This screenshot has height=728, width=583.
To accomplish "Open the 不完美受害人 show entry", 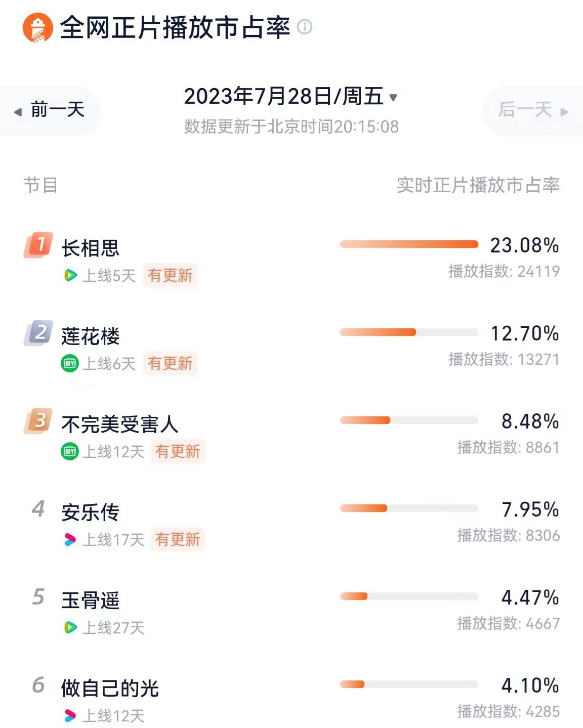I will [x=120, y=424].
